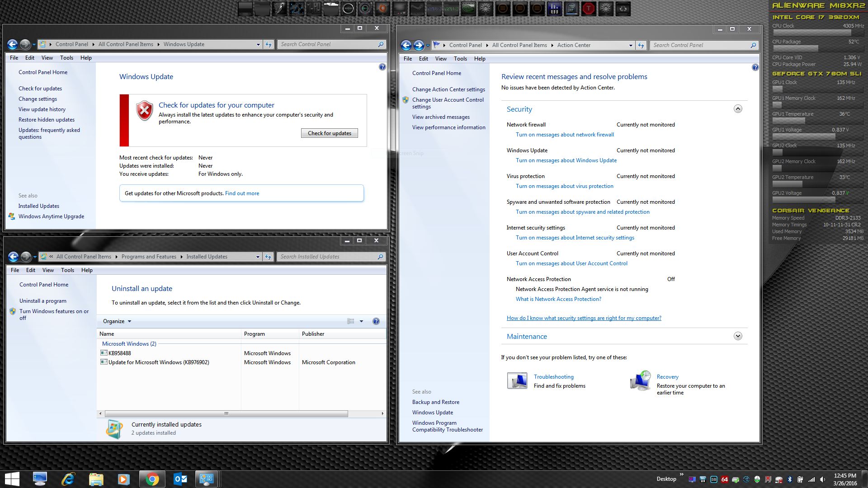Open Change User Account Control settings
Viewport: 868px width, 488px height.
point(448,103)
